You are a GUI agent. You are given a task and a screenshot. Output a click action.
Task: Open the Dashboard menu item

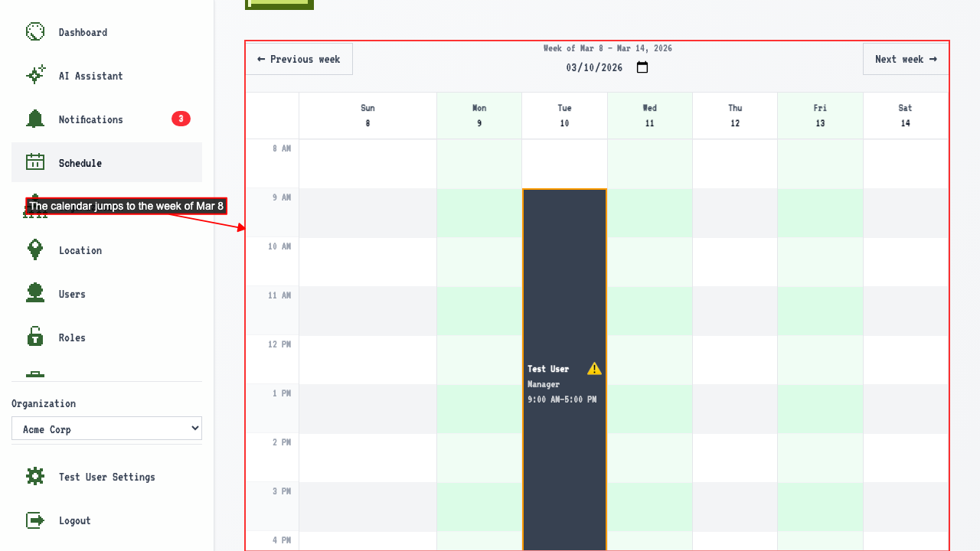point(106,32)
